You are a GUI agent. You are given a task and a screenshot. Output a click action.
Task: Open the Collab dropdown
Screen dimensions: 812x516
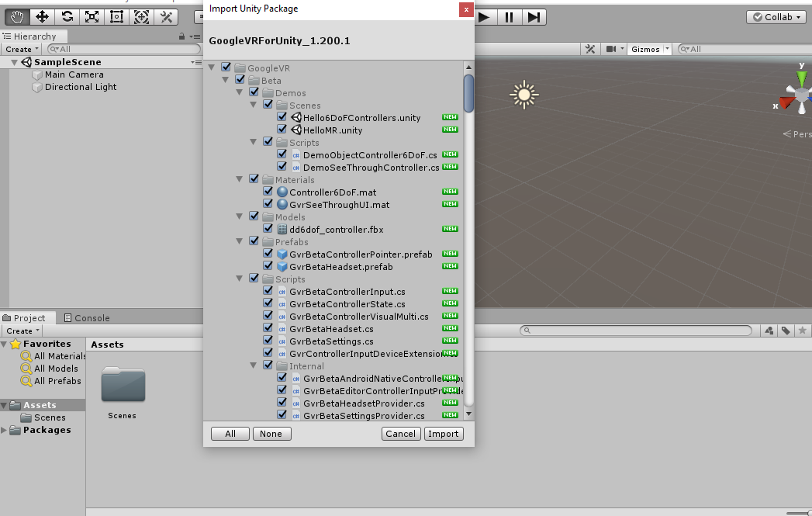click(x=776, y=17)
